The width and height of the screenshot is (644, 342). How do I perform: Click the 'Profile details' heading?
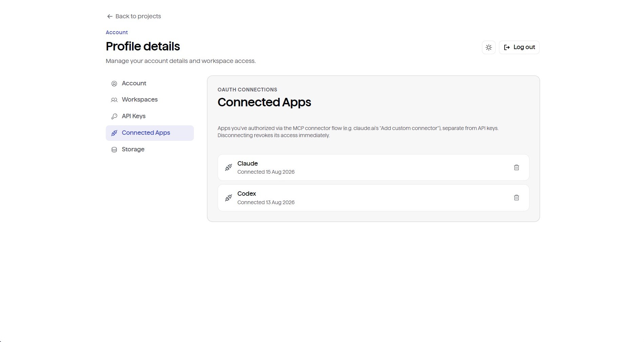(143, 46)
